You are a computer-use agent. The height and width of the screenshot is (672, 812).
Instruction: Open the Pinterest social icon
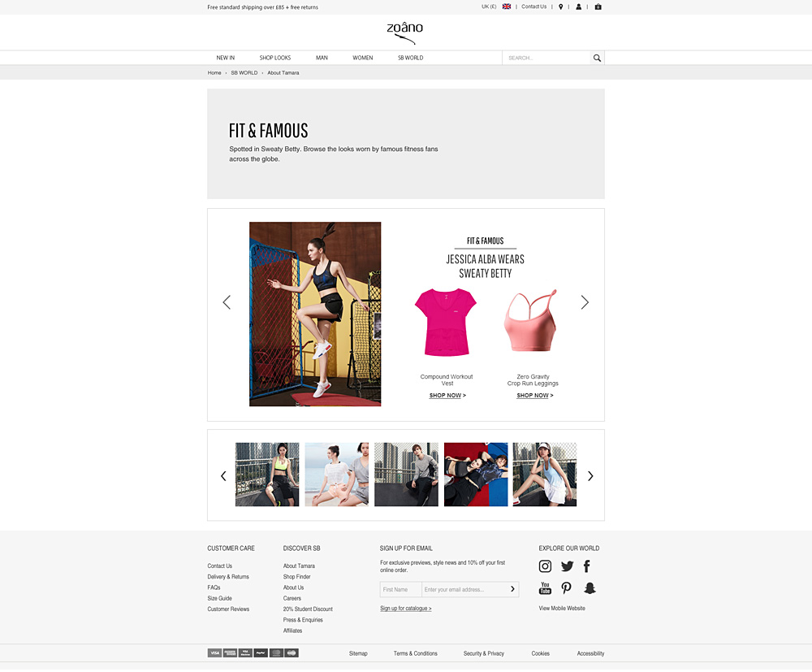[x=567, y=588]
